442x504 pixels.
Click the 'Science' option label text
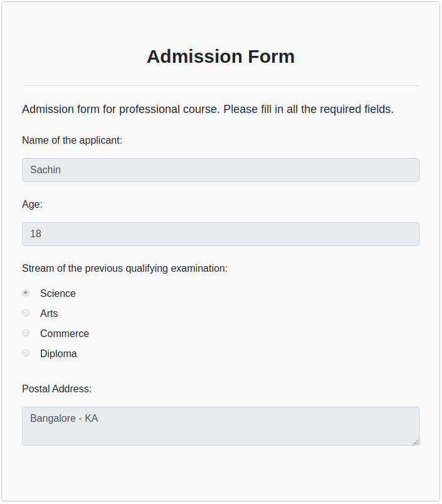(58, 293)
